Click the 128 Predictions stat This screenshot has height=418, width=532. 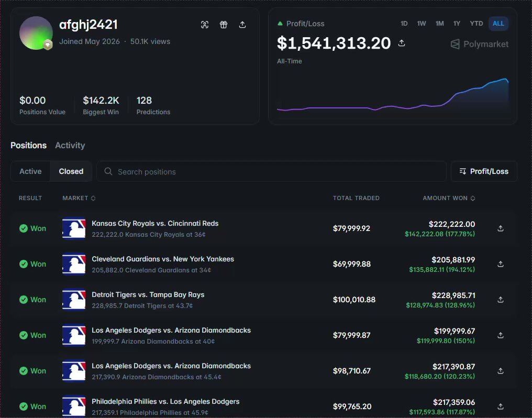coord(153,105)
